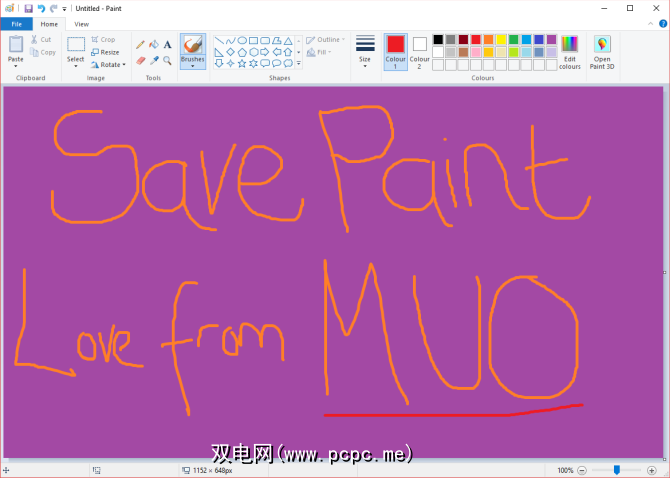This screenshot has width=670, height=478.
Task: Click the Crop button
Action: click(103, 39)
